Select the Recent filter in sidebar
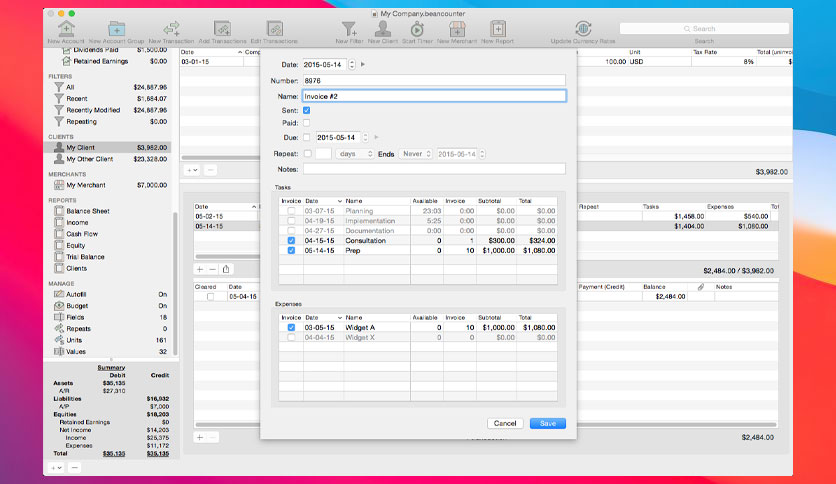The width and height of the screenshot is (836, 484). (x=110, y=99)
